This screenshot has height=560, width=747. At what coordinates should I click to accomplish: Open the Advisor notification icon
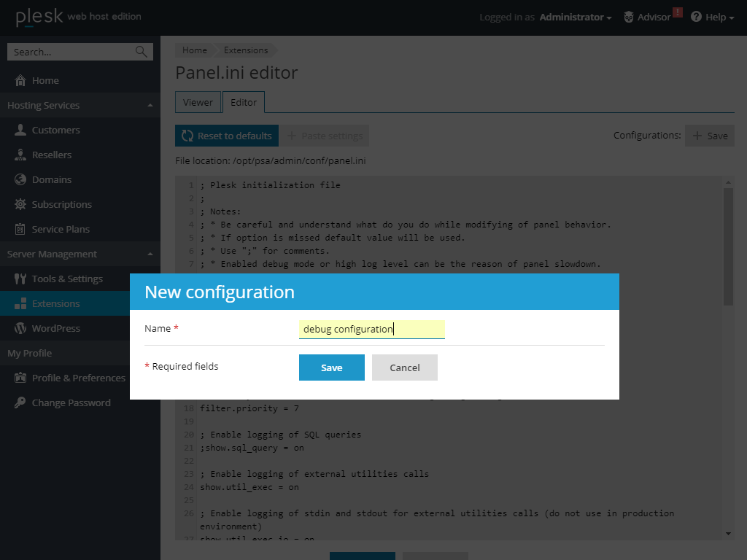629,17
